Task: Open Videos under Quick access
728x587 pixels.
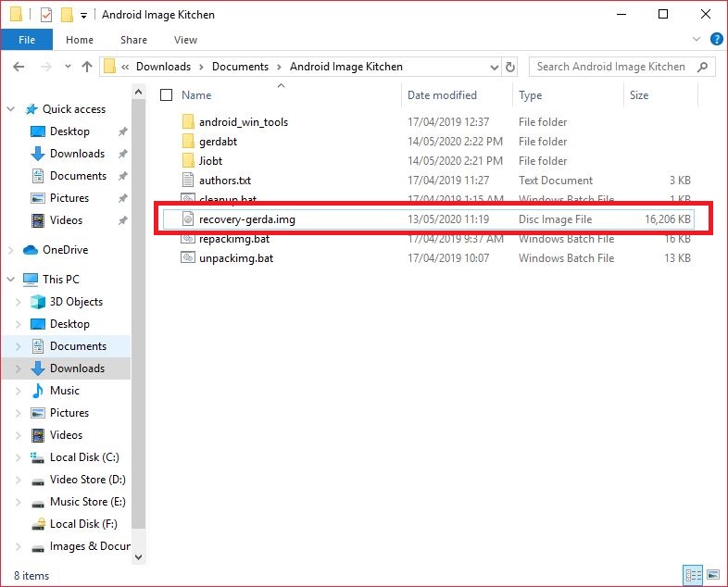Action: [66, 220]
